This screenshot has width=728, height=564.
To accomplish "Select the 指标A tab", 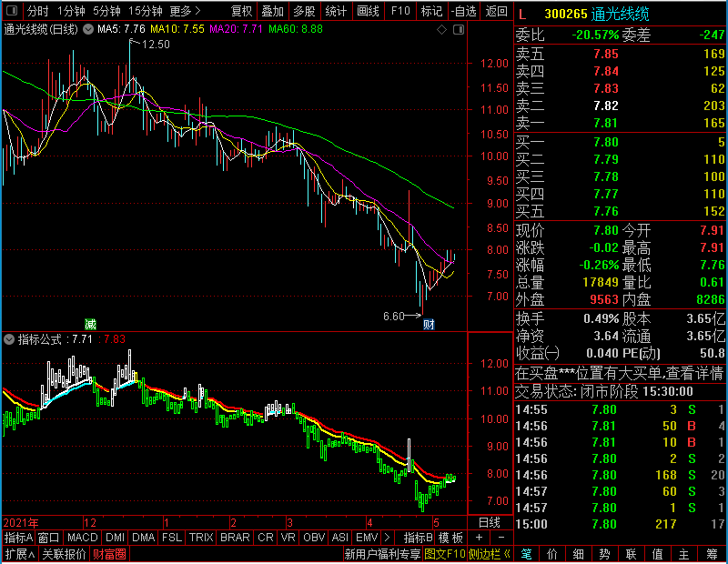I will (x=18, y=538).
